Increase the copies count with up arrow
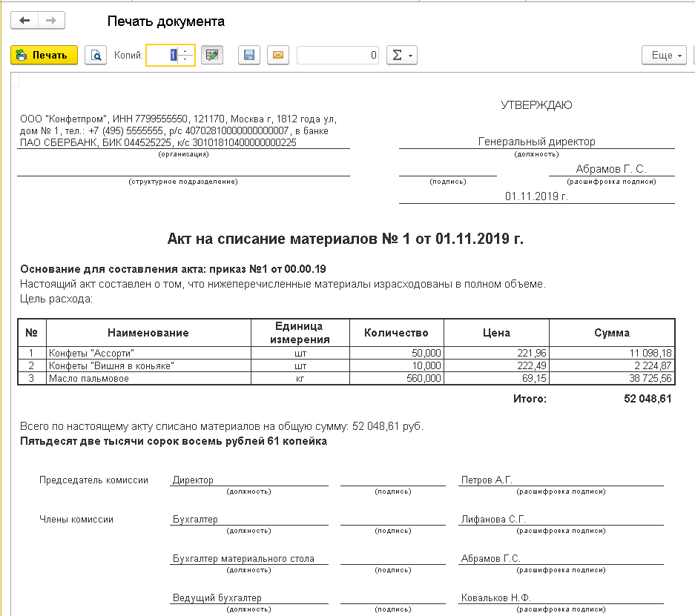This screenshot has width=695, height=616. pyautogui.click(x=185, y=50)
